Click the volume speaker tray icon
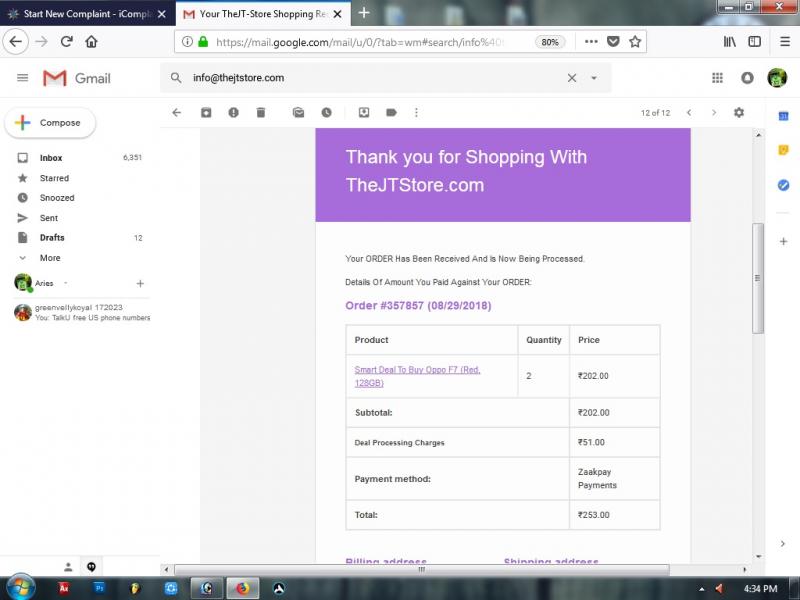This screenshot has width=800, height=600. tap(720, 589)
